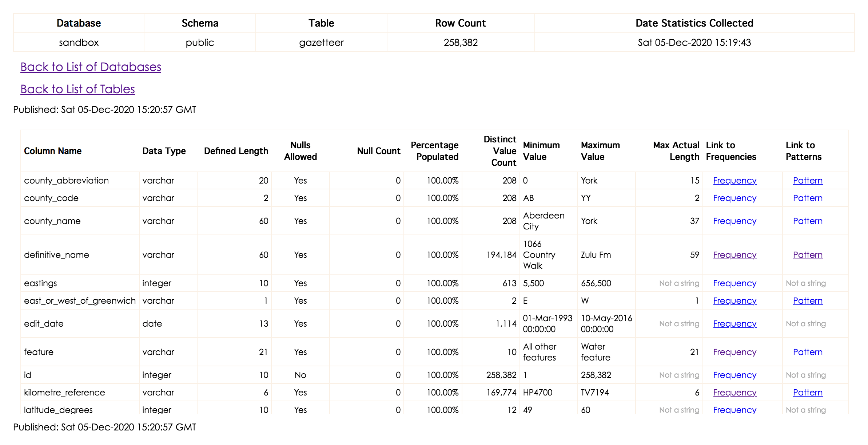Open Frequency link for kilometre_reference column

[734, 392]
